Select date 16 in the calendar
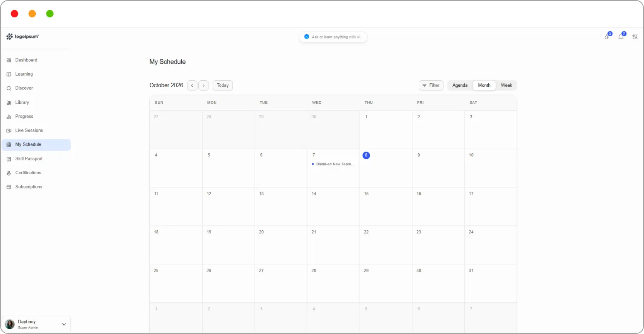The height and width of the screenshot is (334, 644). coord(419,194)
